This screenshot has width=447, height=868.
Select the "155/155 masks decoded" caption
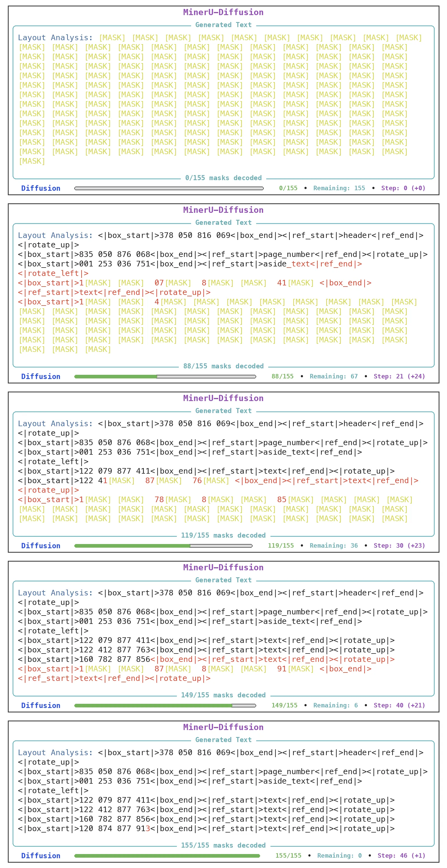[223, 845]
